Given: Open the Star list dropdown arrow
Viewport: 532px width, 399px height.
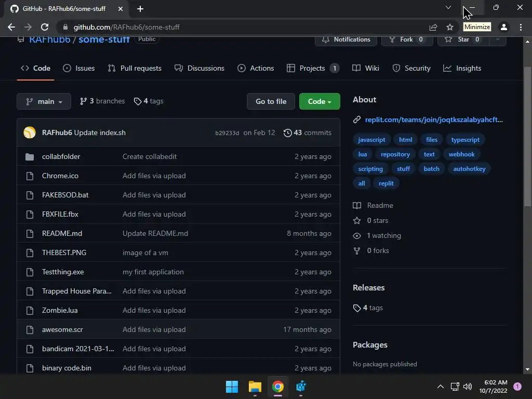Looking at the screenshot, I should pyautogui.click(x=498, y=39).
